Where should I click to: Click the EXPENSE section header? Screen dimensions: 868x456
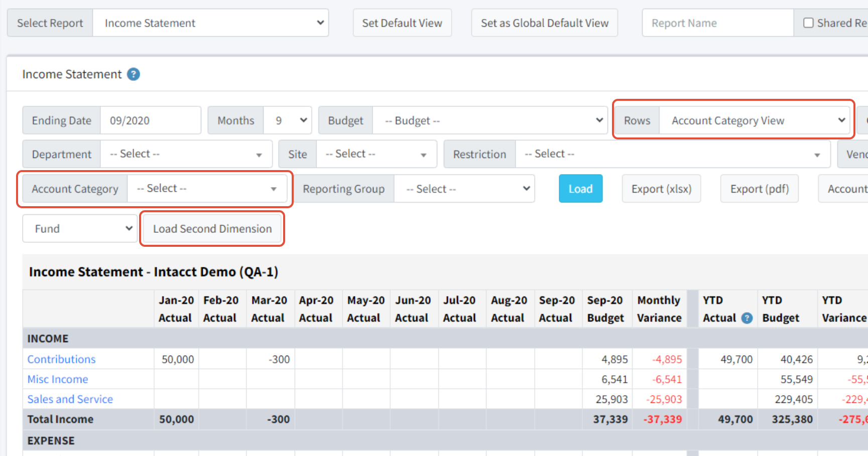51,441
